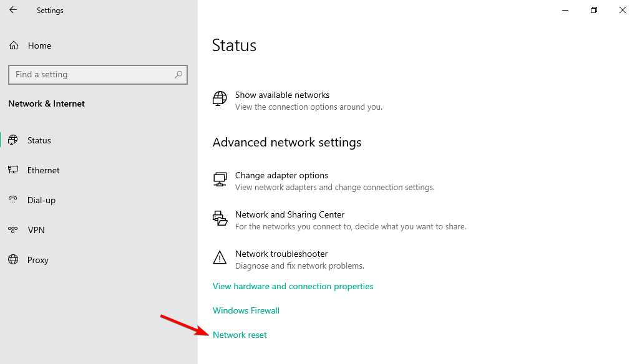632x364 pixels.
Task: Click the Status globe icon in sidebar
Action: click(x=13, y=140)
